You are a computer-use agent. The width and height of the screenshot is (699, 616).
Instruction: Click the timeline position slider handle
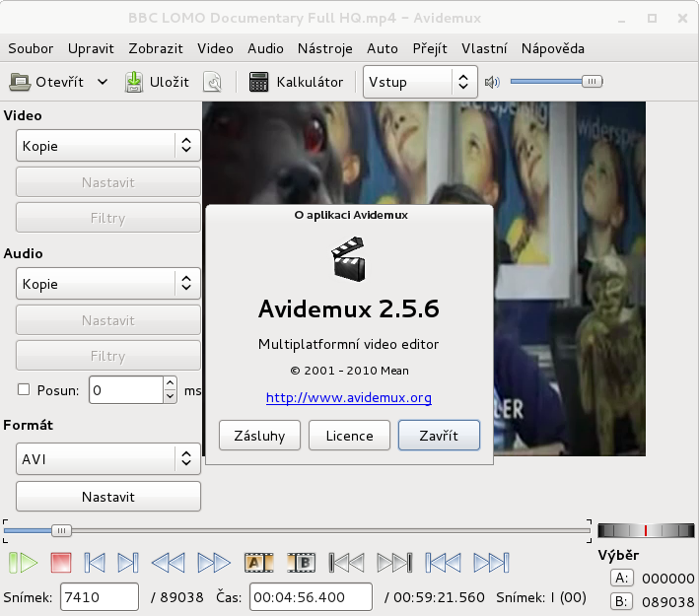(x=61, y=530)
